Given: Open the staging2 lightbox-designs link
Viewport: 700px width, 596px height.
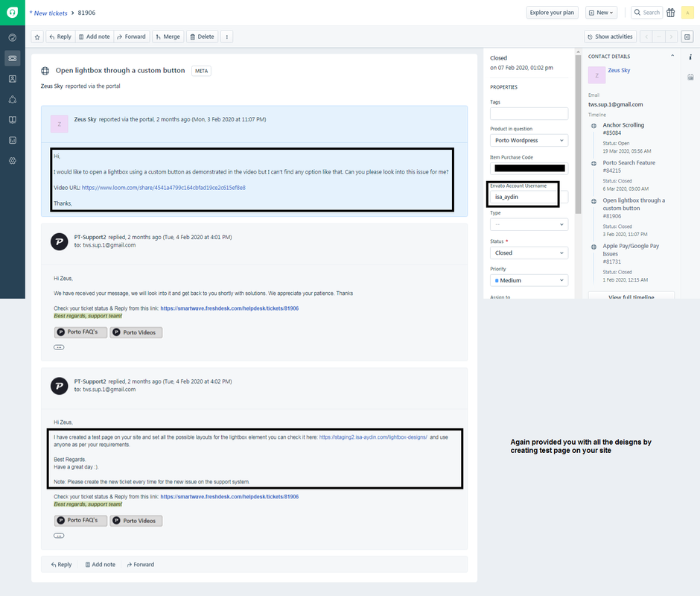Looking at the screenshot, I should click(x=373, y=437).
